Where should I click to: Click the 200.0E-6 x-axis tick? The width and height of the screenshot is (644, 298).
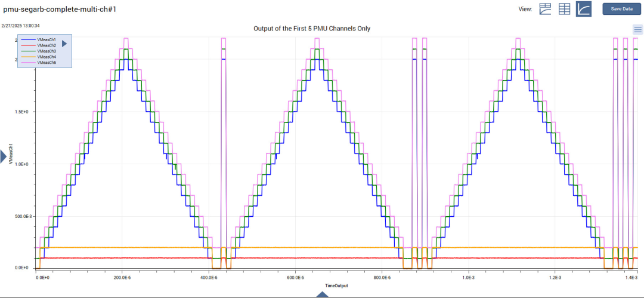122,278
